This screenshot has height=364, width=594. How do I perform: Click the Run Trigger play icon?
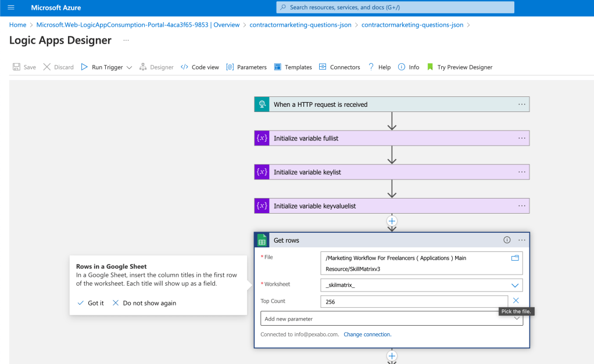84,67
